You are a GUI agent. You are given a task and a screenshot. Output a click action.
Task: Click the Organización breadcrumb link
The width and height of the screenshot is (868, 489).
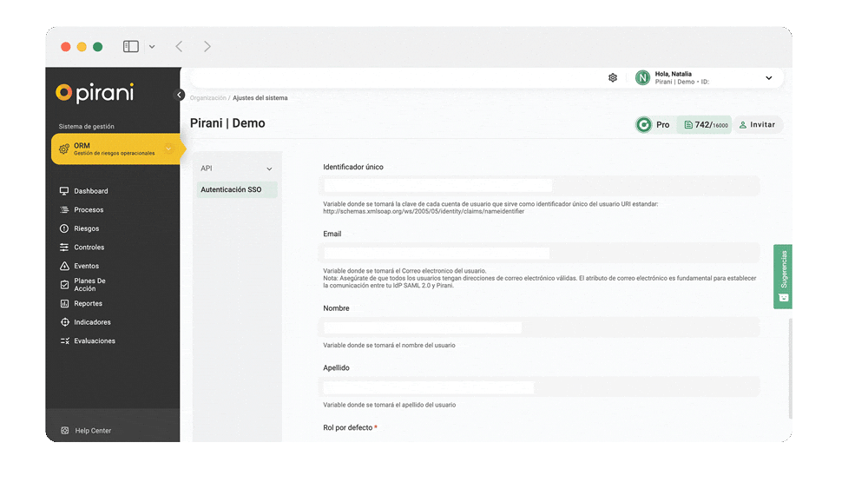(208, 98)
